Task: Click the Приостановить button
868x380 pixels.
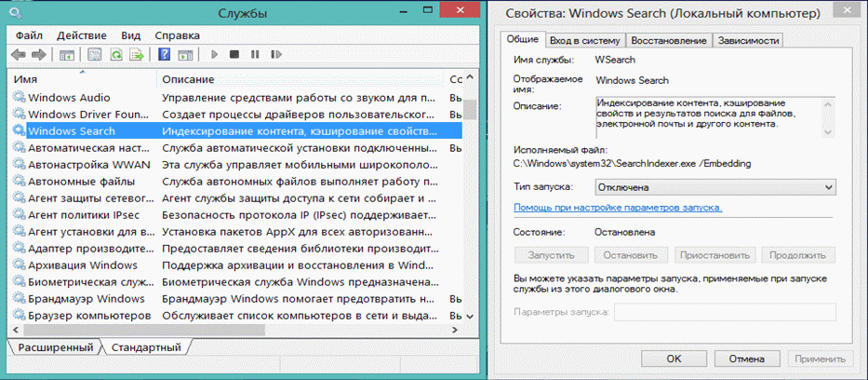Action: pyautogui.click(x=714, y=255)
